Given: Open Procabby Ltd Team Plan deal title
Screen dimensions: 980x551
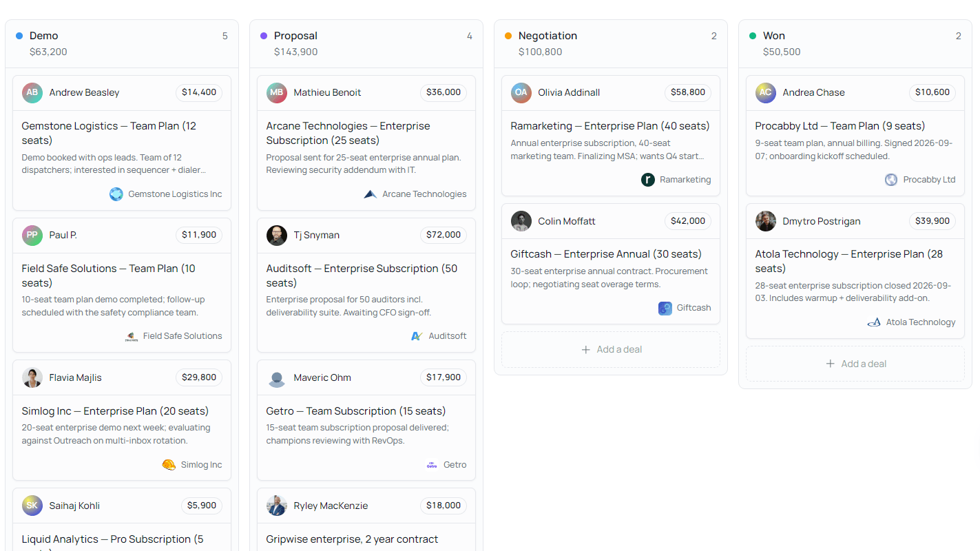Looking at the screenshot, I should pos(840,126).
